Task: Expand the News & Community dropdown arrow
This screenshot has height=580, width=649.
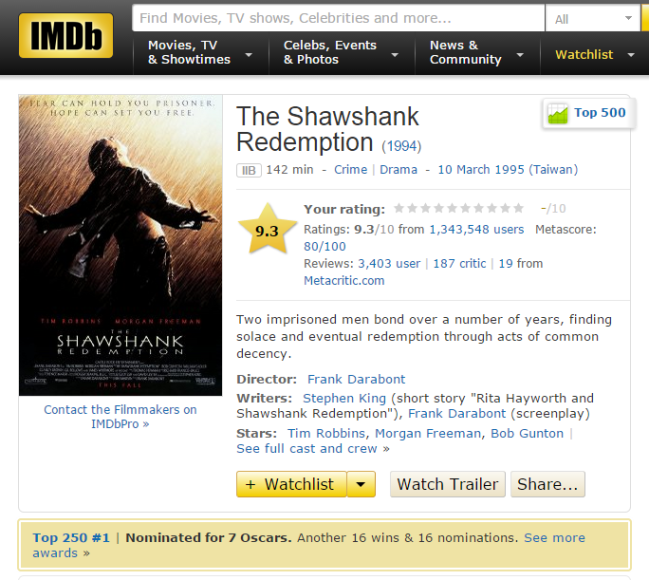Action: pos(520,55)
